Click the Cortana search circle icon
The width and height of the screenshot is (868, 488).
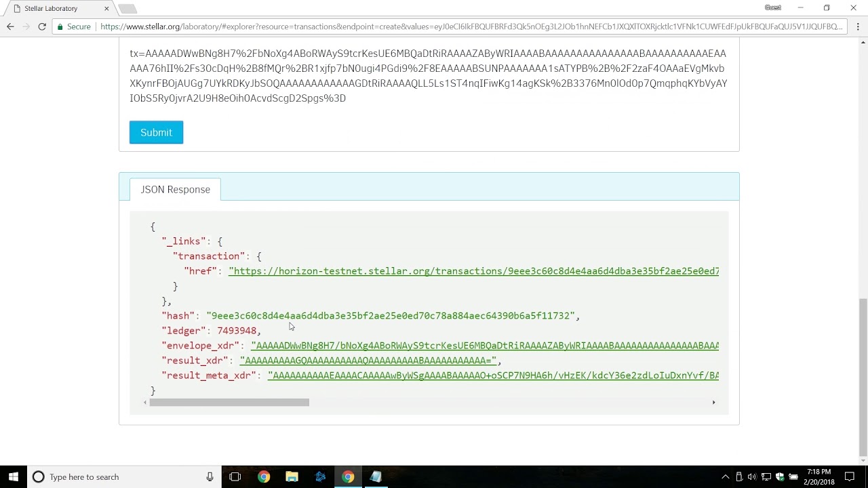tap(39, 476)
